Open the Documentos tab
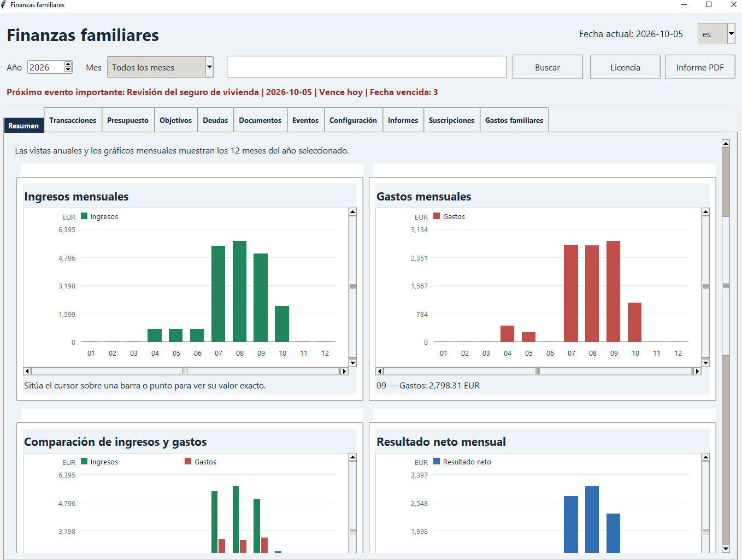Screen dimensions: 742x560 [260, 120]
